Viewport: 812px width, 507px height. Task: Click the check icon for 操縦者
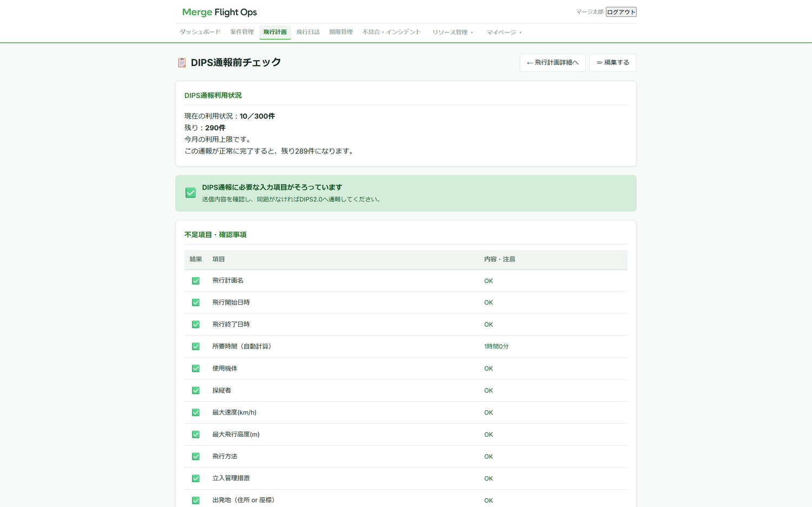point(196,391)
